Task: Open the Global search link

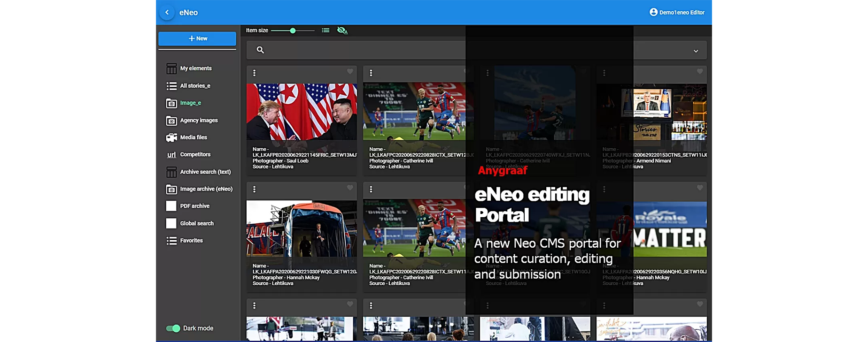Action: tap(197, 224)
